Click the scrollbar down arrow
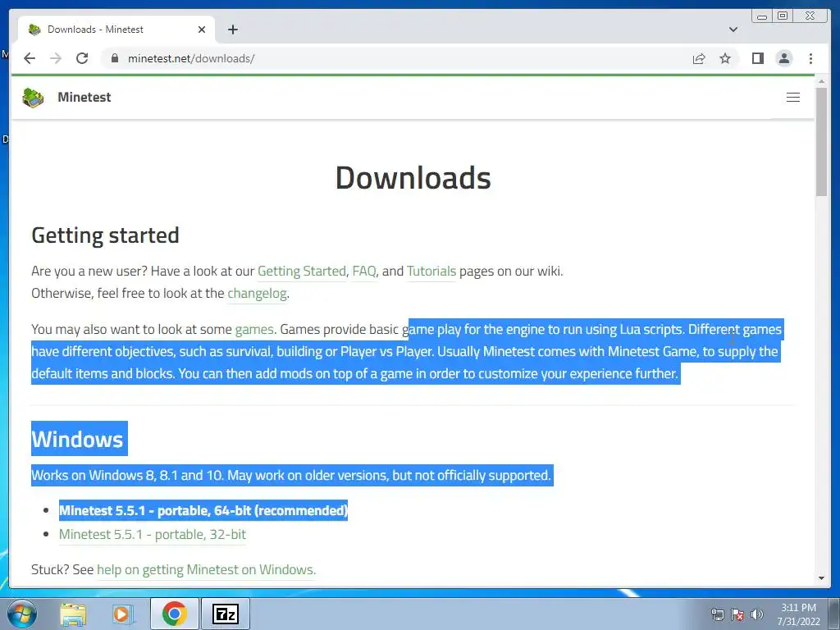Screen dimensions: 840x630 (821, 578)
